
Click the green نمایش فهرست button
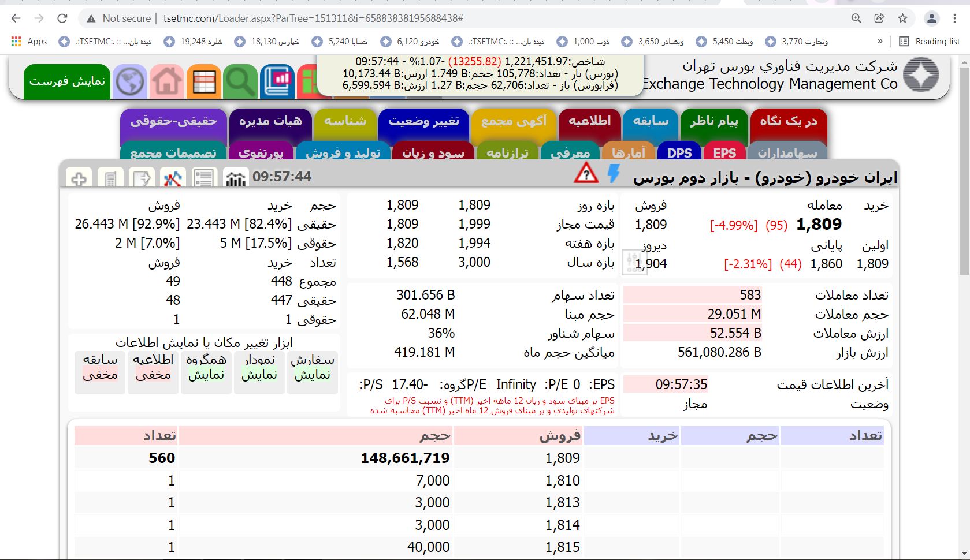[x=68, y=81]
